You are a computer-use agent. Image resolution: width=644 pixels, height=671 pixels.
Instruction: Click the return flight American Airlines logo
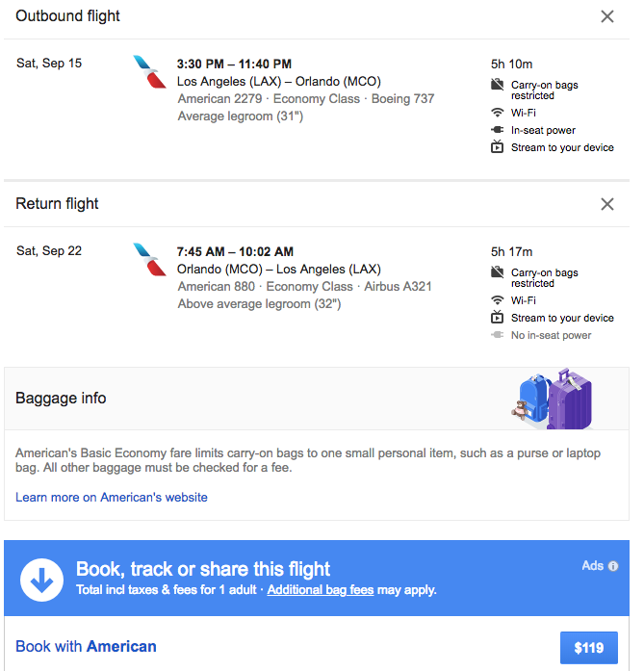coord(149,260)
